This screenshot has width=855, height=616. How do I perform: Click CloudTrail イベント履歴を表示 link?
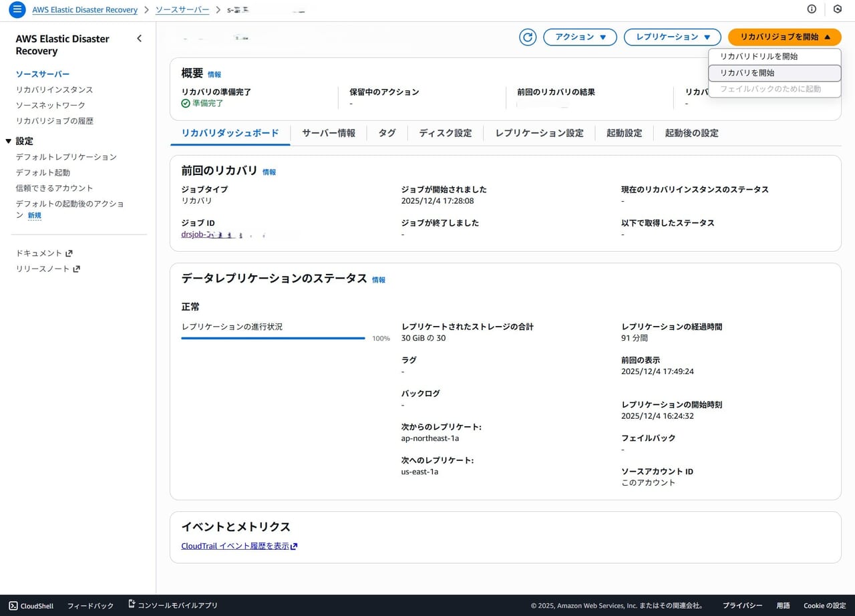click(x=238, y=546)
